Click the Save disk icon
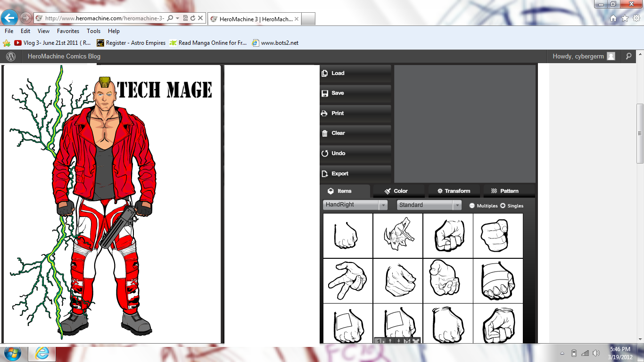 325,93
